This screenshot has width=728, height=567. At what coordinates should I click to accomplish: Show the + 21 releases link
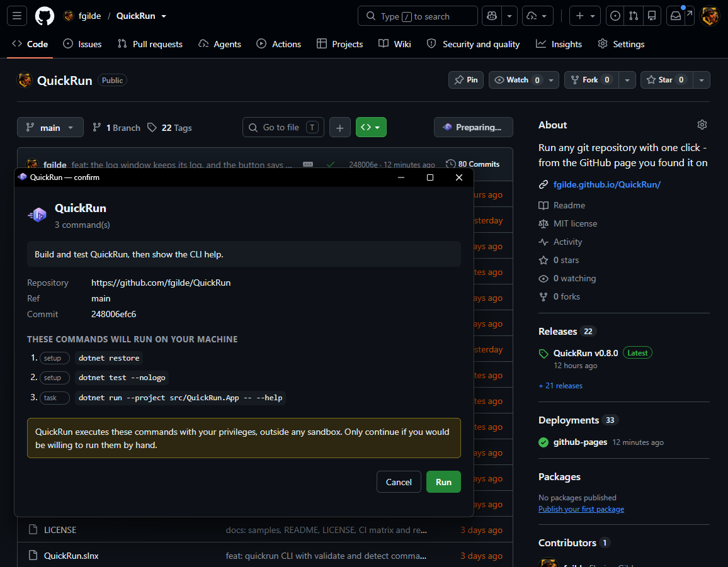560,386
